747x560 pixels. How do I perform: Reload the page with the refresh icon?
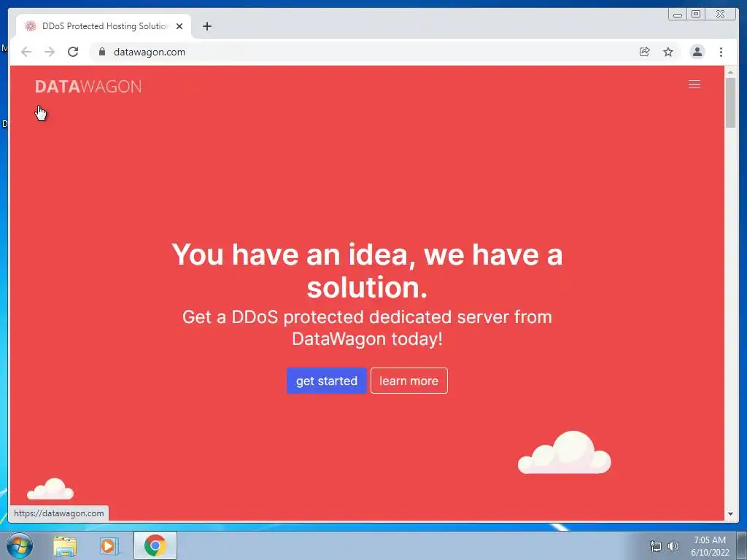coord(73,52)
